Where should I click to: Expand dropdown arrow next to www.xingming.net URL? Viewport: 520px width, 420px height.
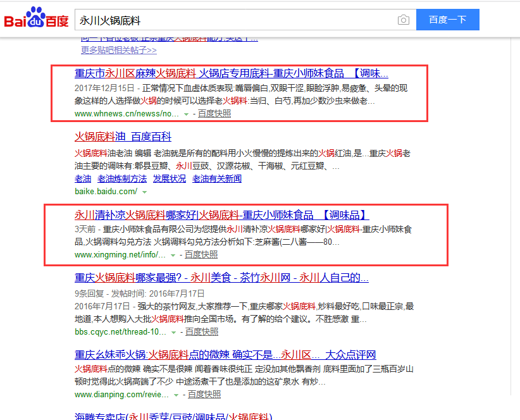click(173, 255)
